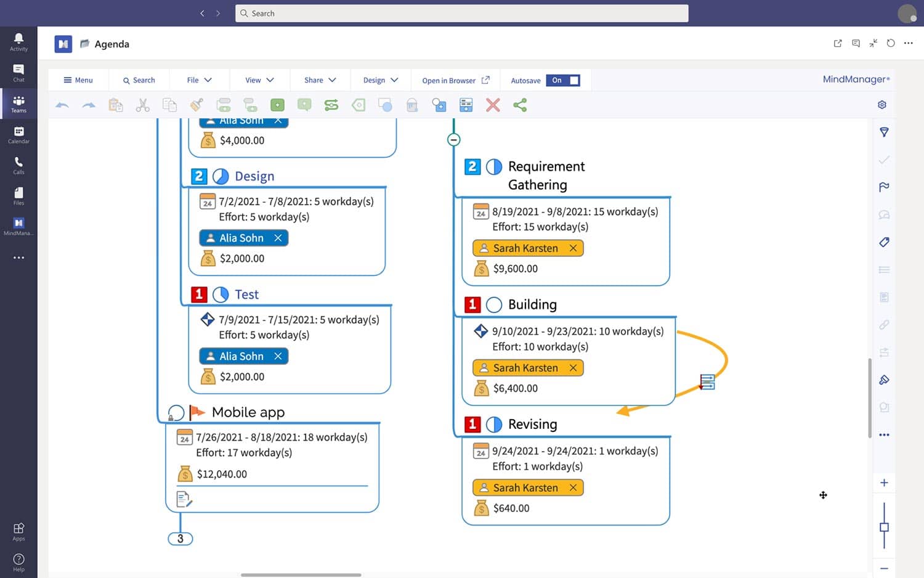Remove Sarah Karsten from Building task
The height and width of the screenshot is (578, 924).
tap(573, 368)
